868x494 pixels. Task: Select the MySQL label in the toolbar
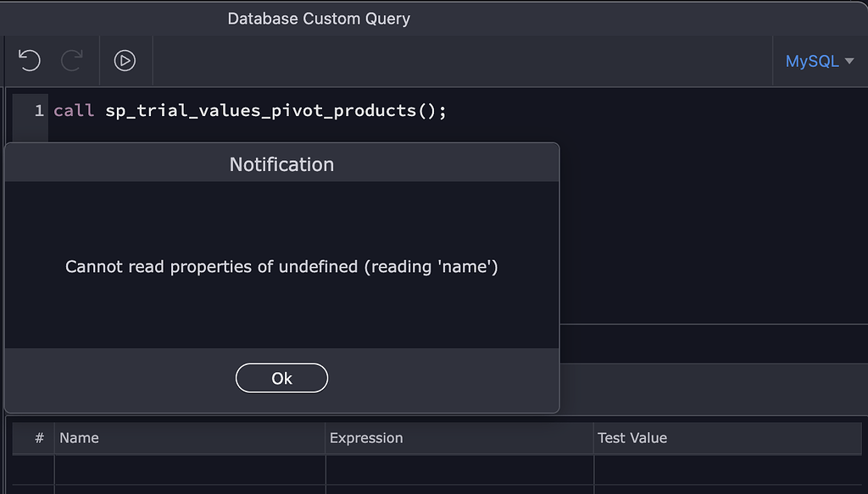[811, 60]
